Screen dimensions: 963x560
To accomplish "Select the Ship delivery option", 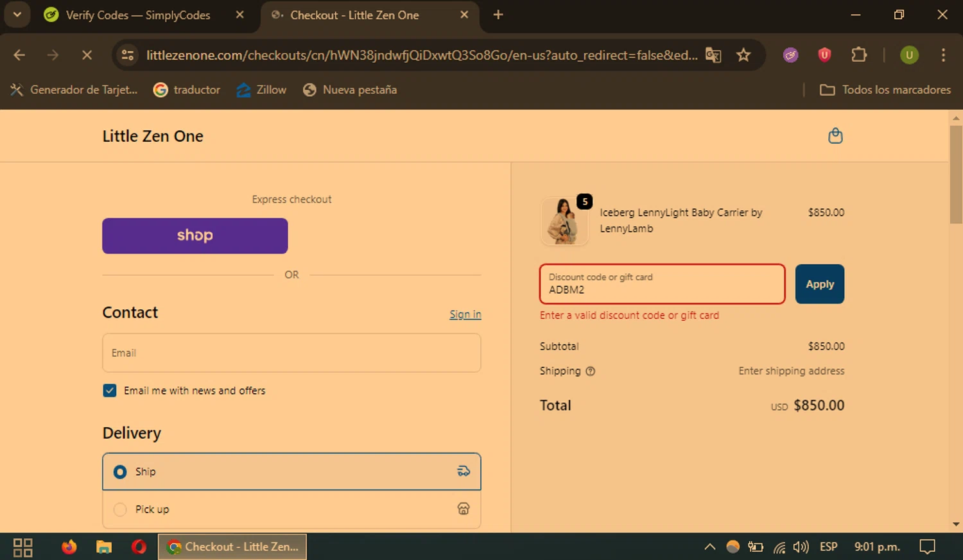I will coord(291,471).
